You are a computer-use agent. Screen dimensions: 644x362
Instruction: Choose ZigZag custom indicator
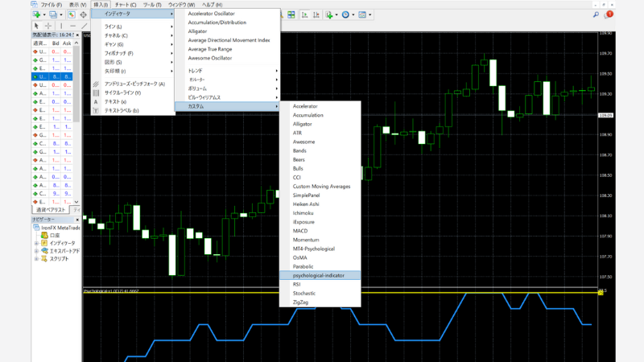(x=320, y=302)
